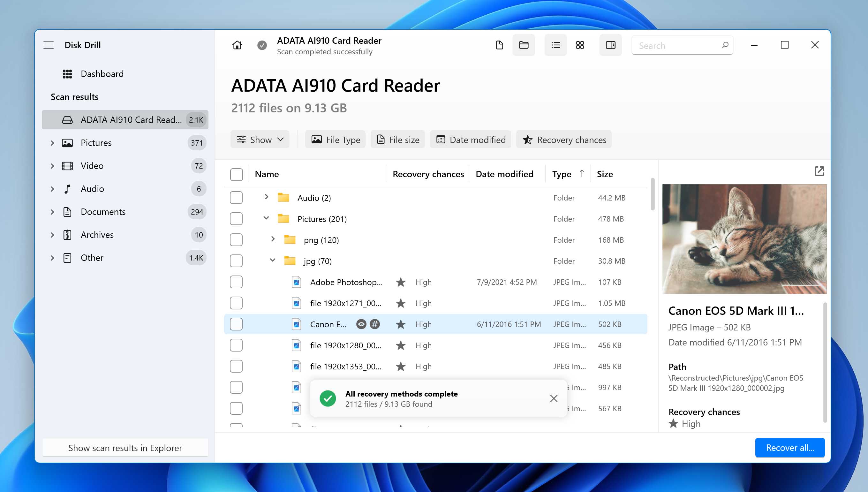The height and width of the screenshot is (492, 868).
Task: Click the JPEG file icon of file 1920x1271
Action: 296,303
